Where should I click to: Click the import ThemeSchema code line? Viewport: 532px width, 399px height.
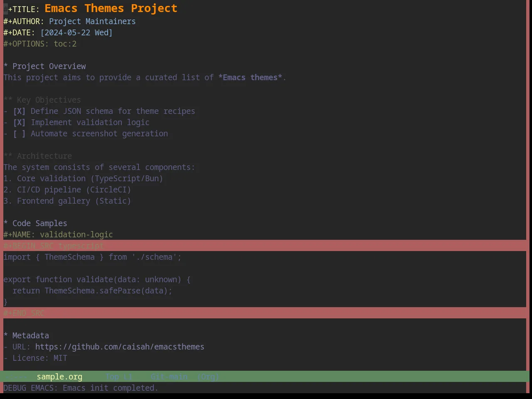click(x=92, y=257)
